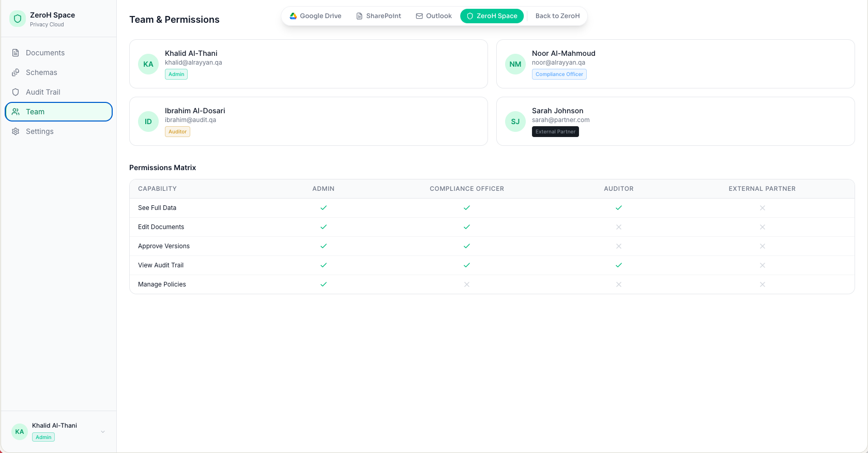Switch to the Outlook tab
This screenshot has height=453, width=868.
click(434, 16)
